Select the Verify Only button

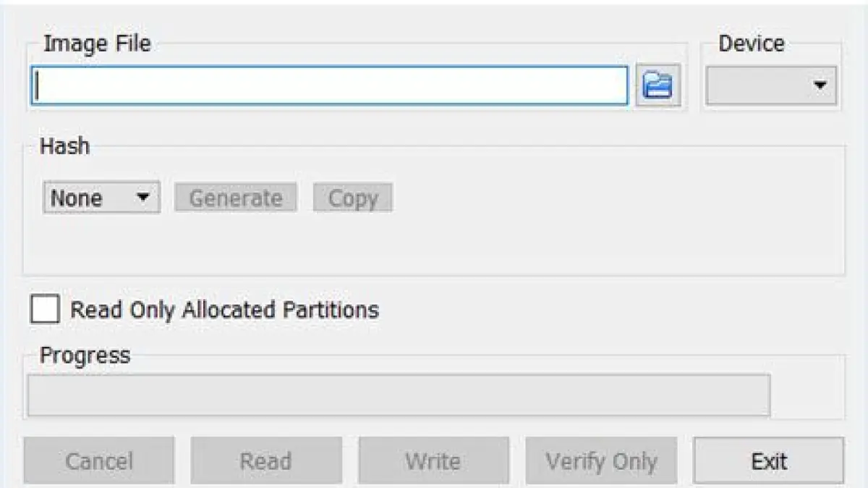point(601,460)
